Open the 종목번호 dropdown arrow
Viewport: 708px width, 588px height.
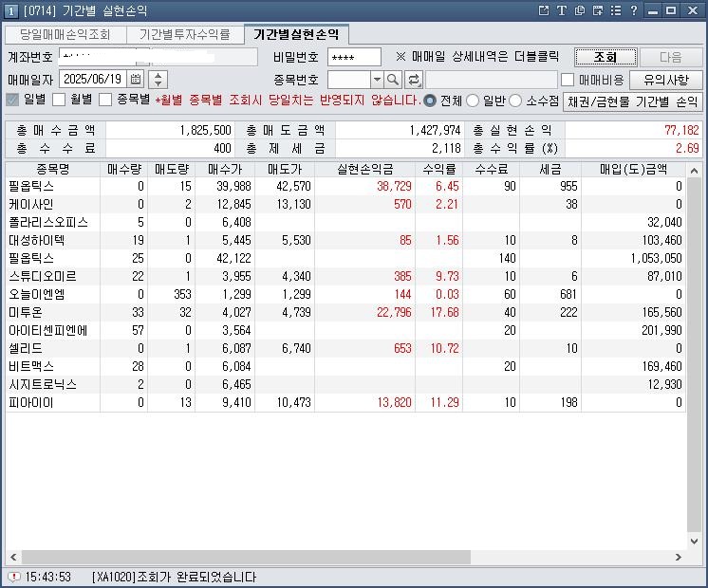click(377, 80)
